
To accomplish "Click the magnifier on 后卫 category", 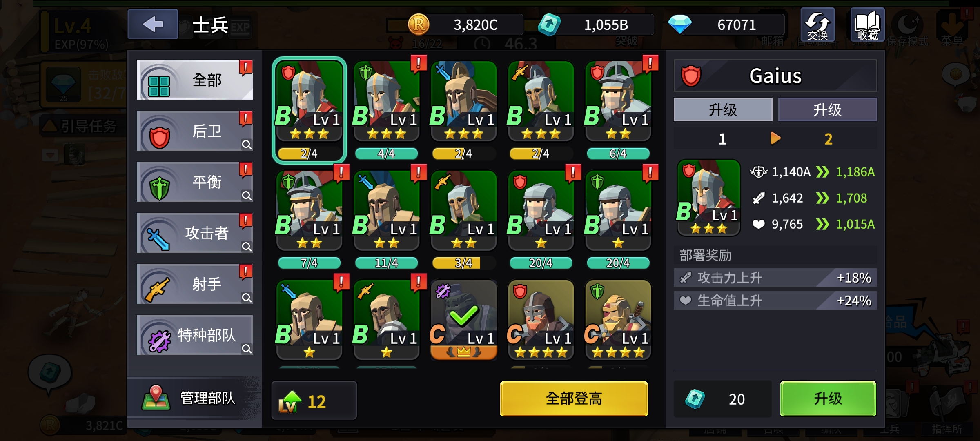I will [x=246, y=145].
